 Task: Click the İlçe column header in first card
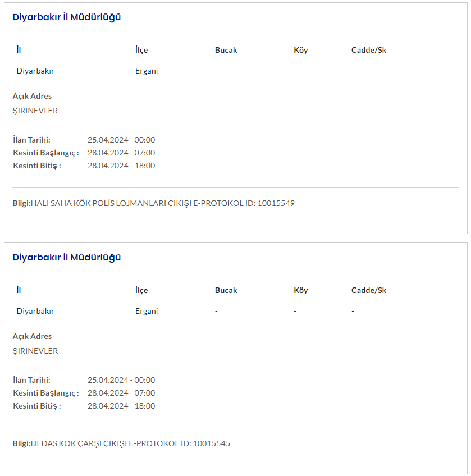[141, 50]
